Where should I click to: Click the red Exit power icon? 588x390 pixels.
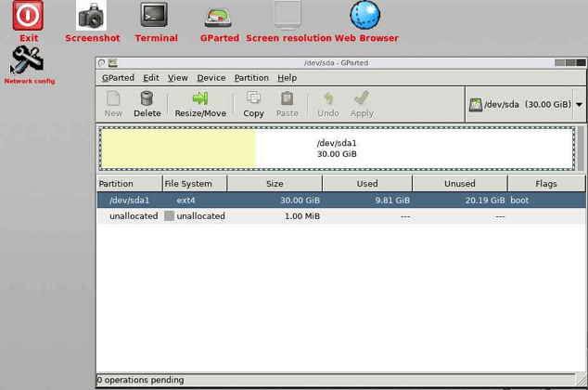[28, 17]
